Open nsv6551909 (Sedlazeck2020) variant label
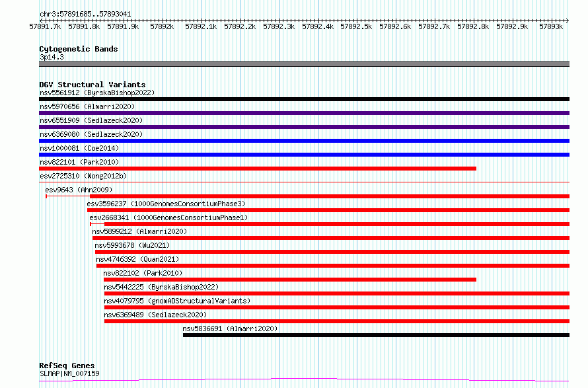This screenshot has height=388, width=588. (x=91, y=120)
